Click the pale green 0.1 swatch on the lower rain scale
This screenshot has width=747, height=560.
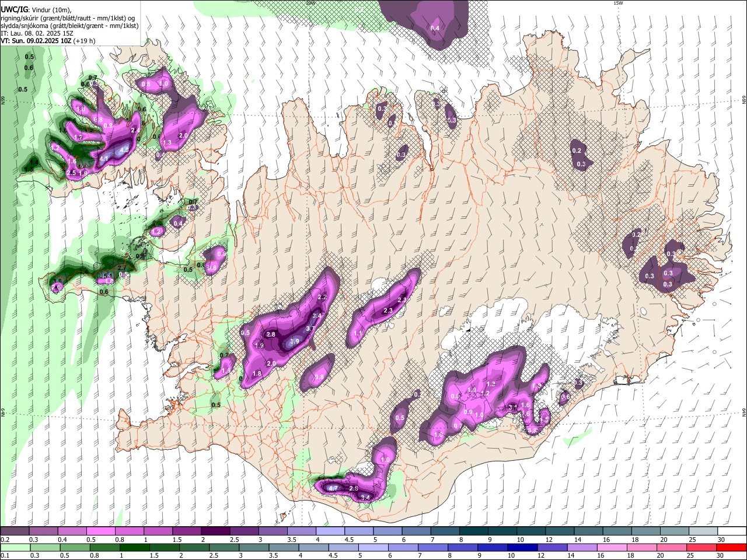pyautogui.click(x=16, y=547)
